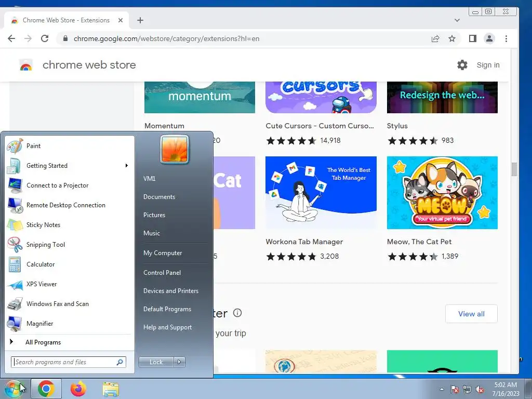Open Chrome three-dot menu
The image size is (532, 399).
pos(506,38)
